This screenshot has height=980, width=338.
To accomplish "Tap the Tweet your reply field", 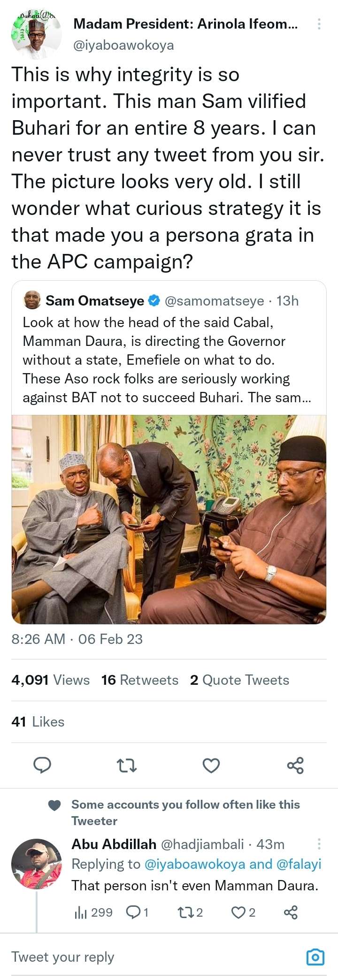I will click(x=141, y=957).
